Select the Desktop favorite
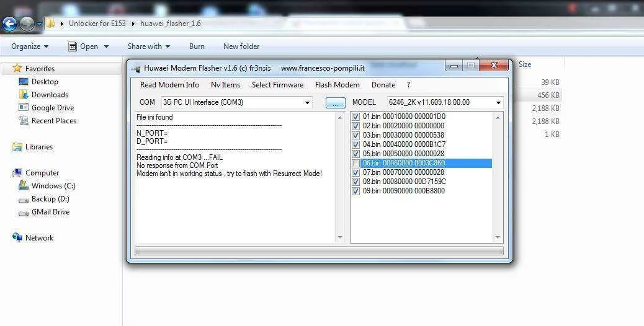This screenshot has width=644, height=326. click(45, 82)
